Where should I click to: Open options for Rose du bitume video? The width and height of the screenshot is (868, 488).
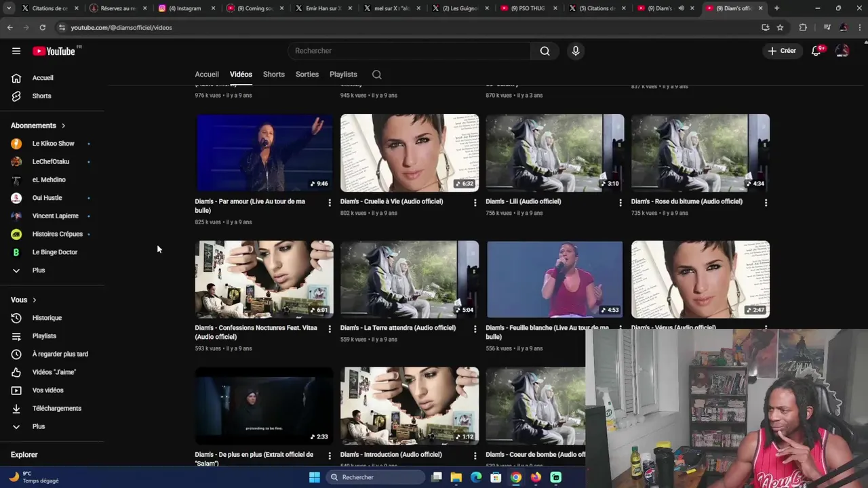click(766, 203)
